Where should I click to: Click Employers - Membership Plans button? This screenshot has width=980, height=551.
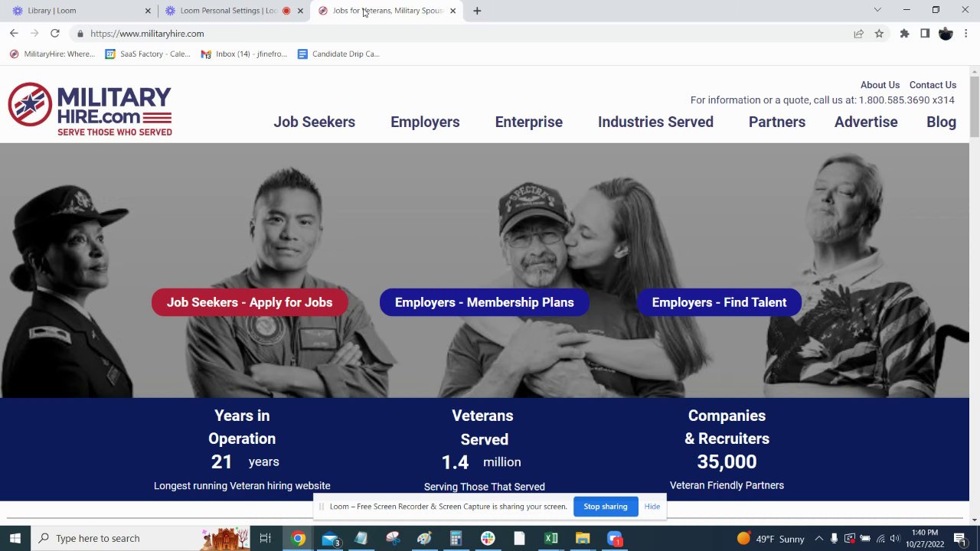(484, 302)
